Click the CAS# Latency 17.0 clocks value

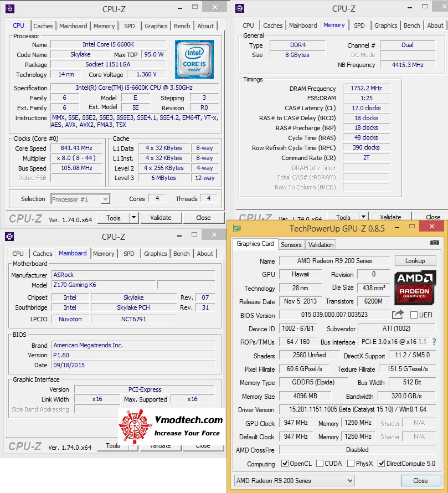[x=366, y=108]
